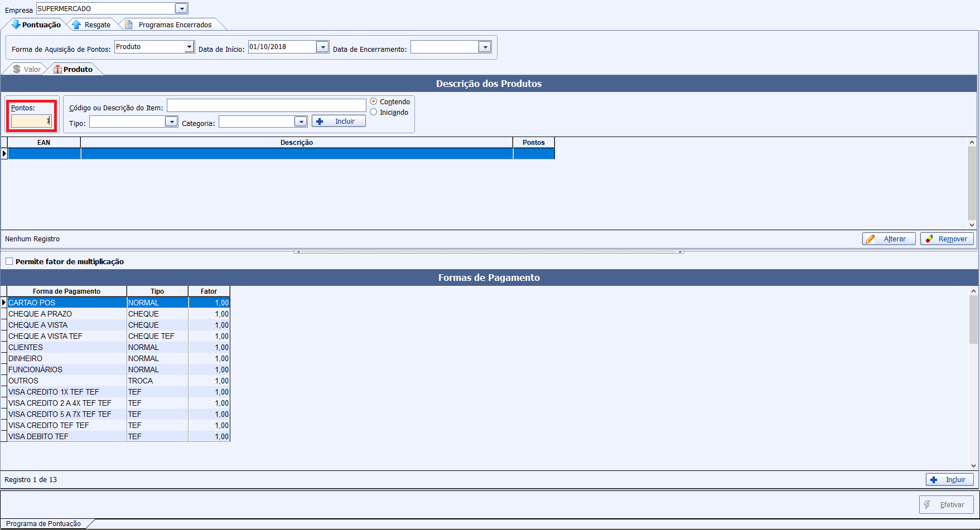Click the up-arrow Resgate tab icon
This screenshot has height=530, width=980.
click(x=76, y=25)
